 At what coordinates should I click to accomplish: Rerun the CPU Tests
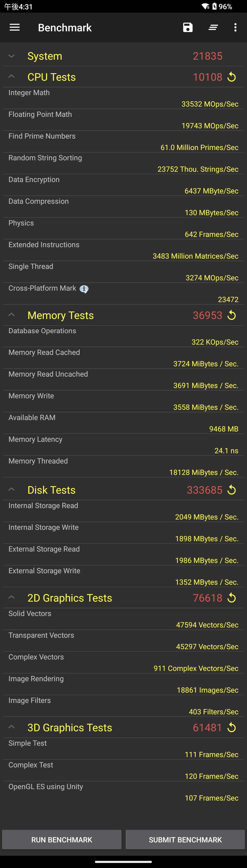pos(231,77)
